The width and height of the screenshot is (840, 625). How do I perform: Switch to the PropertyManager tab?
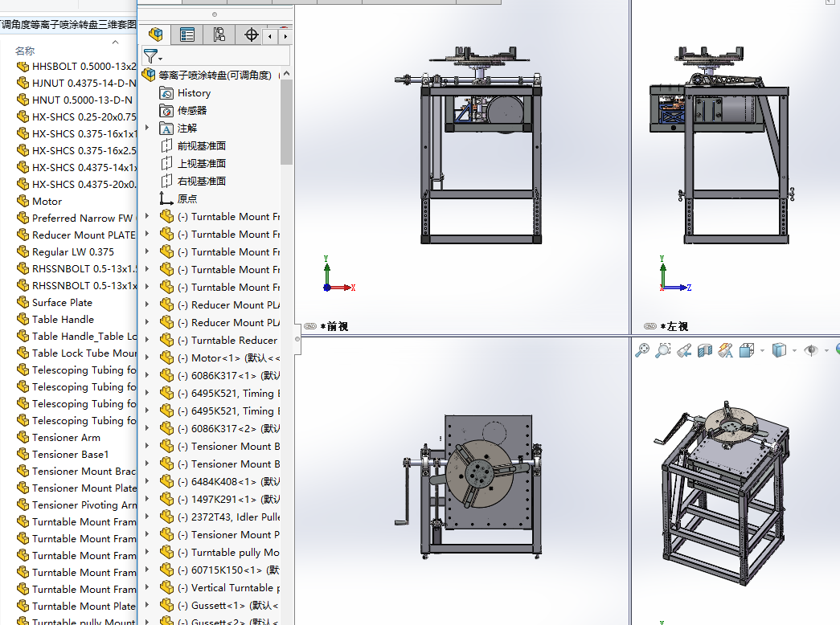[x=187, y=35]
